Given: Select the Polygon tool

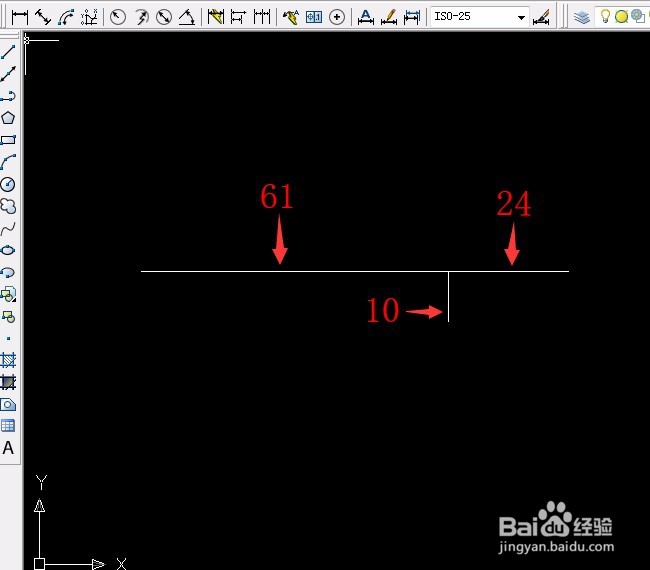Looking at the screenshot, I should coord(8,118).
